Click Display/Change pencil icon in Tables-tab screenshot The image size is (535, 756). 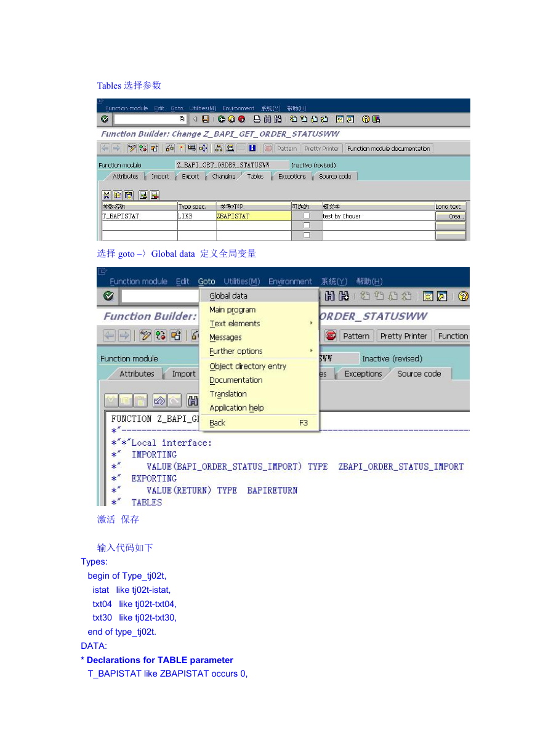pos(133,148)
